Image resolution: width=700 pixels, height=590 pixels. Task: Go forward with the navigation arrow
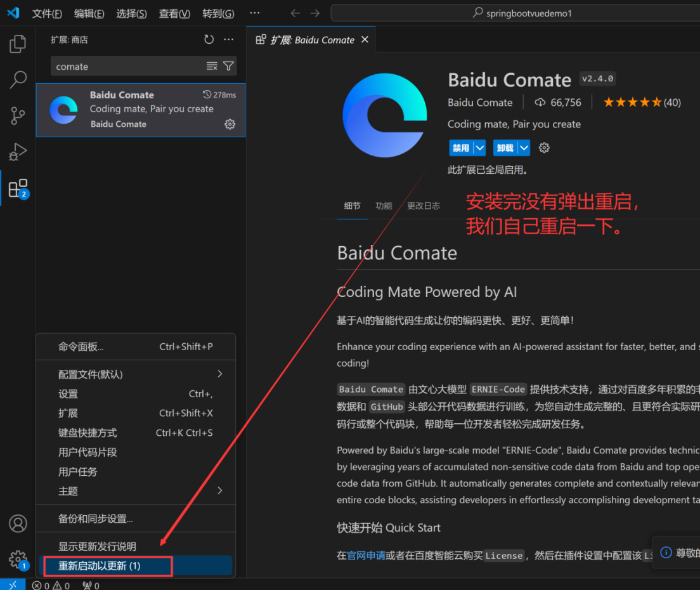[x=314, y=13]
